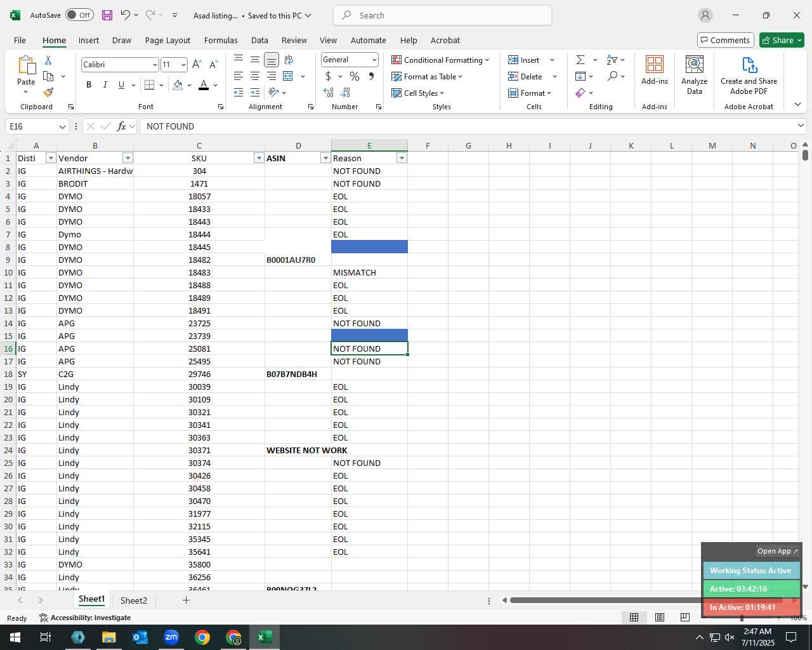Screen dimensions: 812x650
Task: Center align text horizontally
Action: pos(255,76)
